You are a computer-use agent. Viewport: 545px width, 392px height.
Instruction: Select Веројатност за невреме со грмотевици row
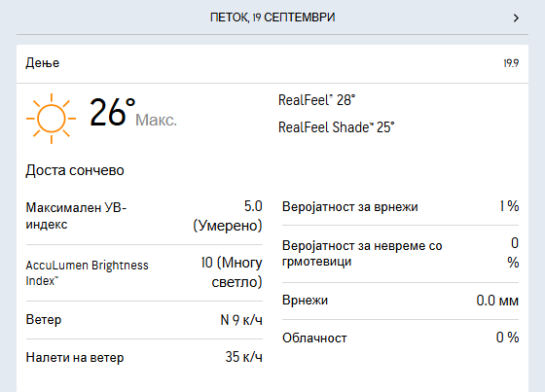click(x=400, y=254)
